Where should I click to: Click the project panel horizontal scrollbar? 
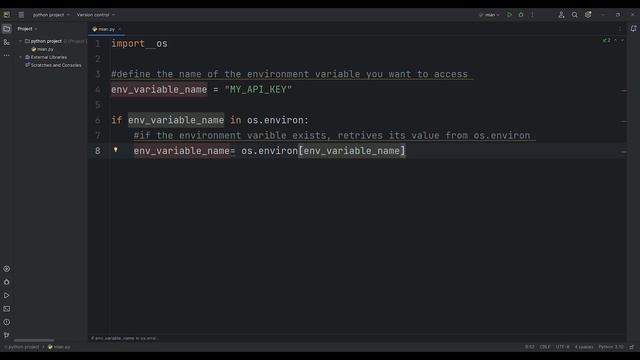tap(34, 340)
